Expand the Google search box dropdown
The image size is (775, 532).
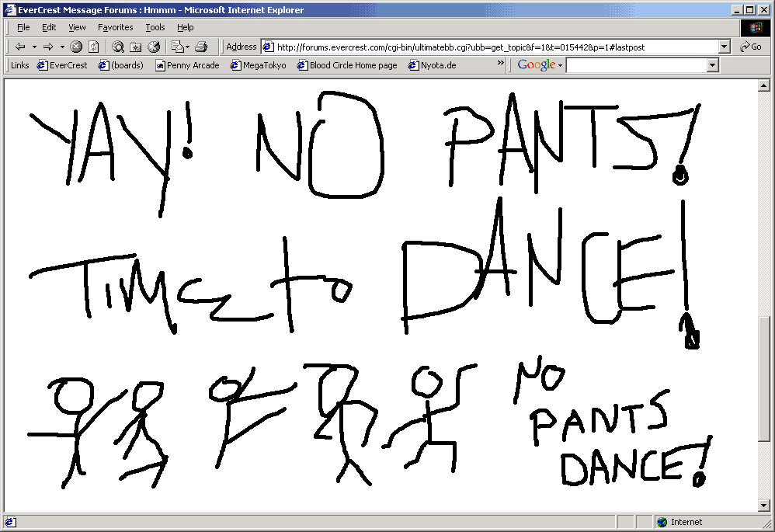click(x=713, y=65)
